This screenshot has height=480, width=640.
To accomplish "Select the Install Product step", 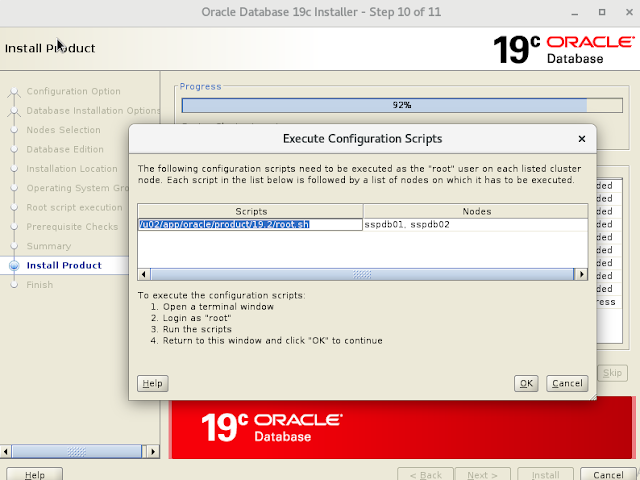I will [64, 266].
